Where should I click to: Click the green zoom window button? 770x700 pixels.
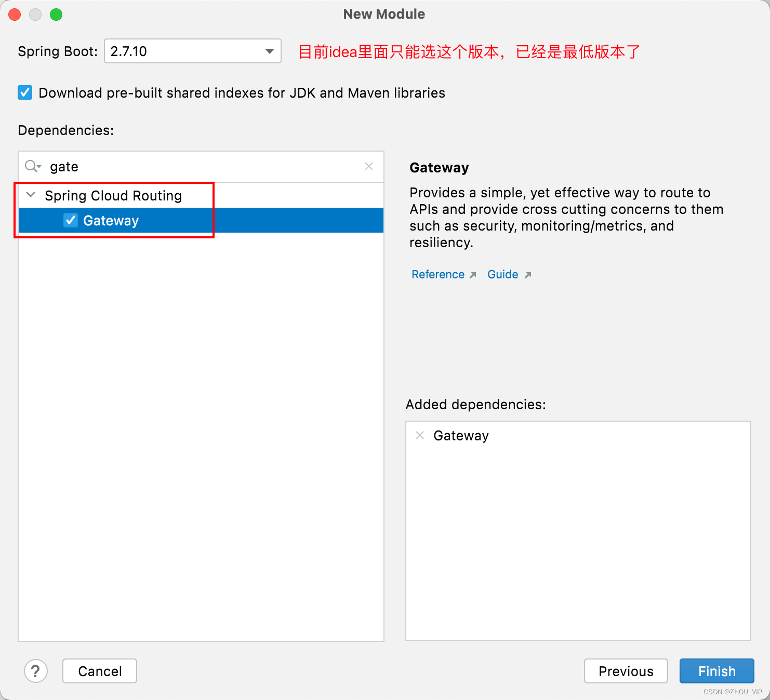tap(56, 15)
